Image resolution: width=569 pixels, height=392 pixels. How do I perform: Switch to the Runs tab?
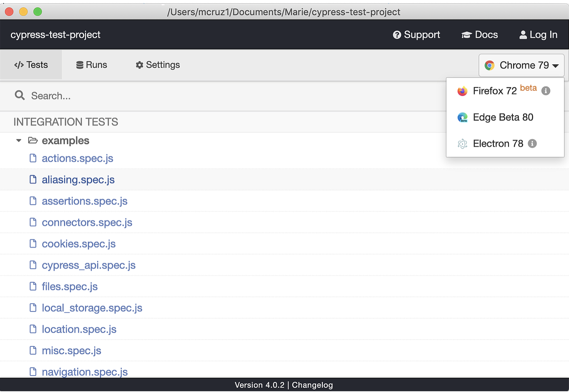pos(92,65)
